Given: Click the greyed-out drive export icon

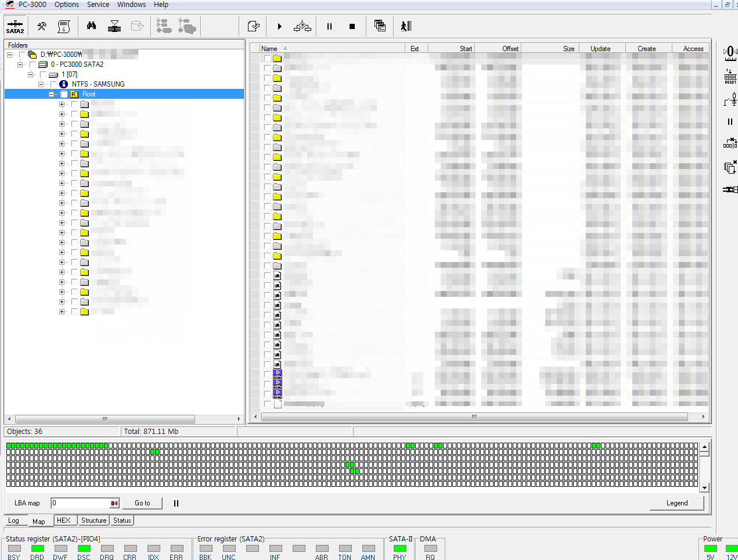Looking at the screenshot, I should pos(137,26).
